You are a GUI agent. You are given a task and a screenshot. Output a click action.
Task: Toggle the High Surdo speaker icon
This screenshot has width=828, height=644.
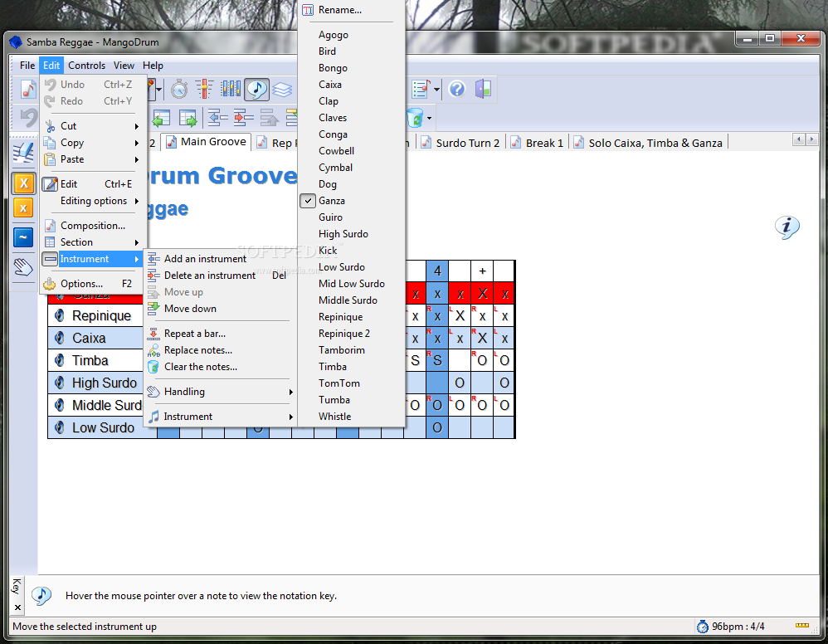click(60, 383)
